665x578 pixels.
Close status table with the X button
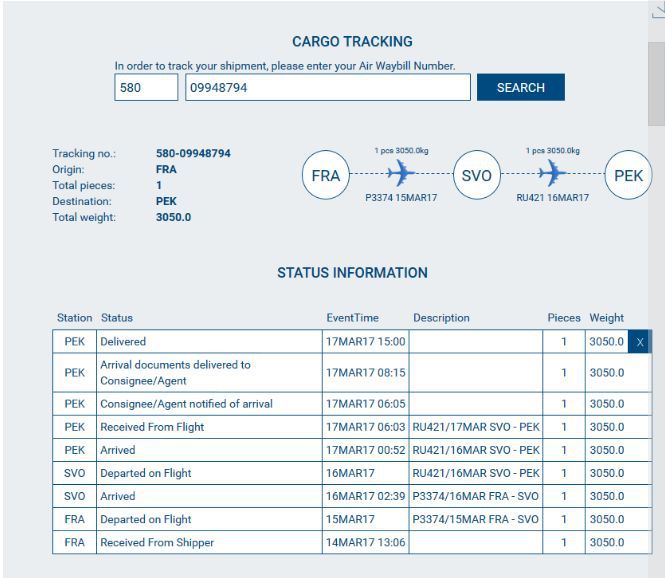[640, 342]
